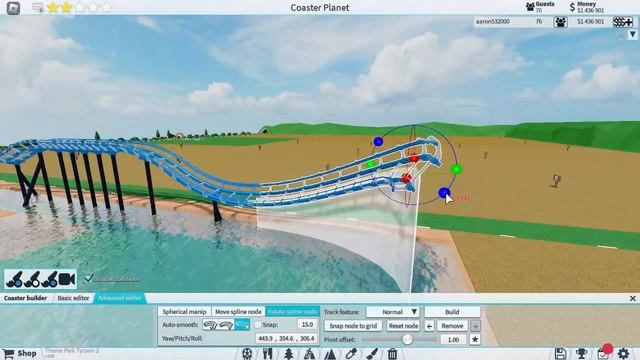Go to previous node with left arrow

point(429,326)
